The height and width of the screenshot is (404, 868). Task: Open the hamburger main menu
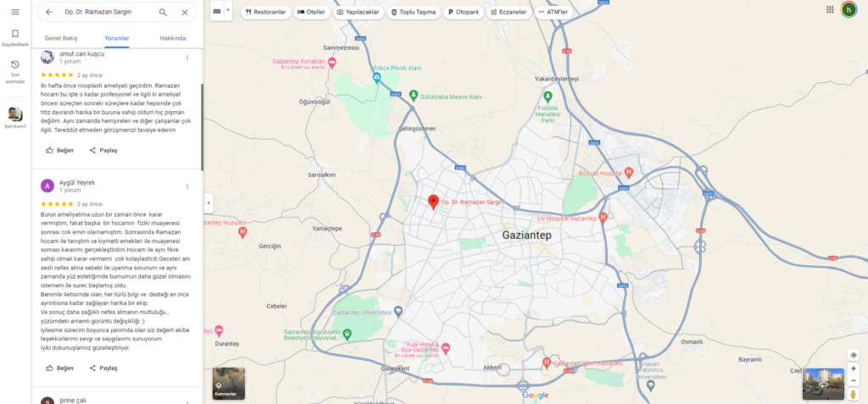click(x=15, y=12)
